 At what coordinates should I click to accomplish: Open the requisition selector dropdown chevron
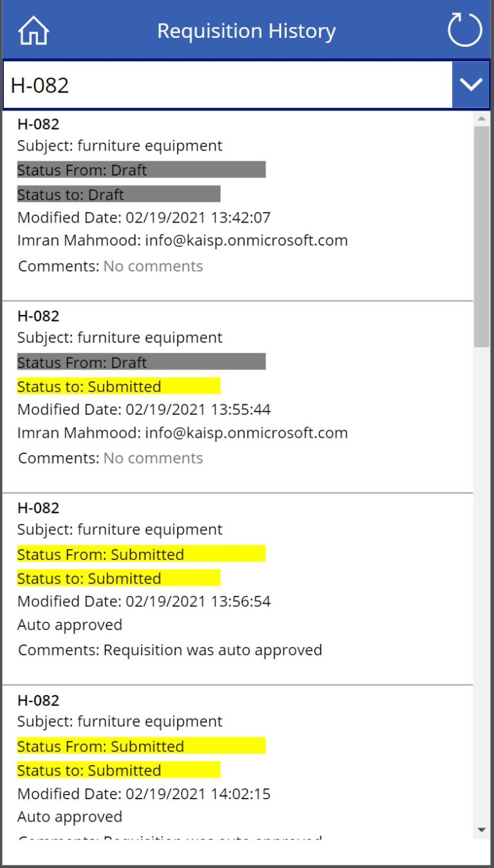tap(471, 84)
